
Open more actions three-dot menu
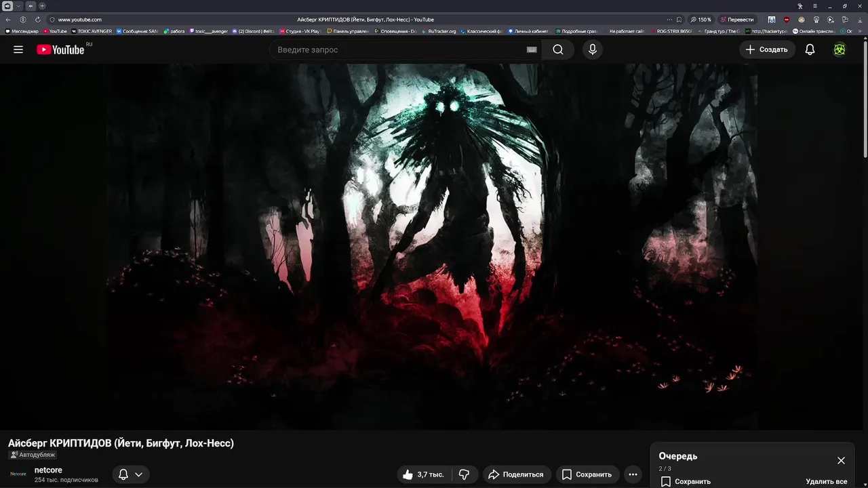[x=633, y=474]
